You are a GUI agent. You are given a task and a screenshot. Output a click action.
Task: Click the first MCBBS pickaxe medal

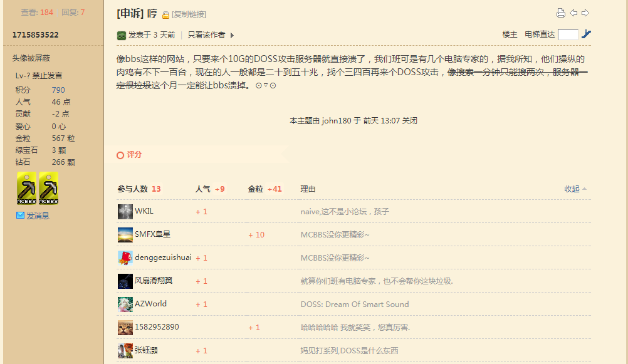click(x=26, y=188)
